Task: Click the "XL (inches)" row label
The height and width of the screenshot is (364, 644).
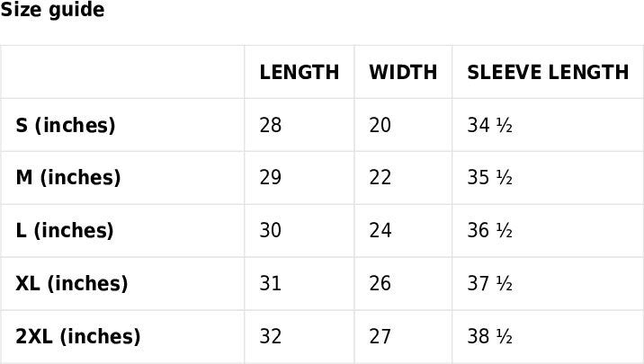Action: click(x=72, y=284)
